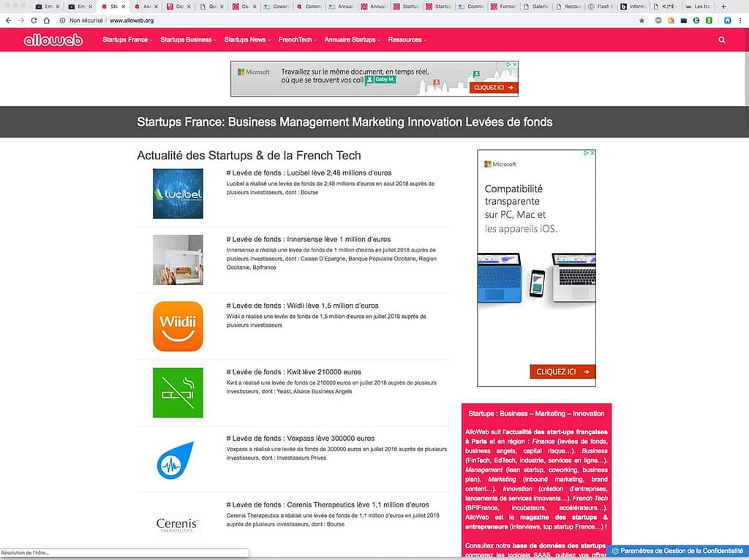Expand the Startups France menu
Screen dimensions: 749x560
click(127, 40)
